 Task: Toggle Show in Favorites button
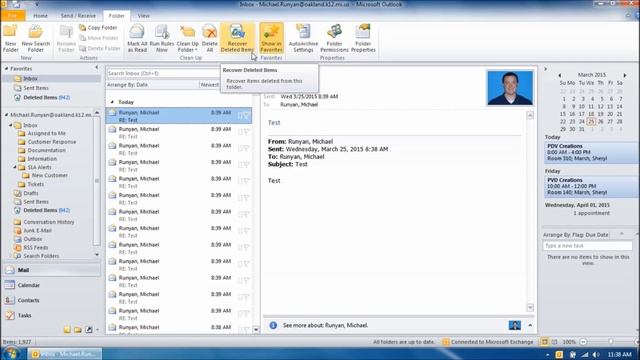coord(271,38)
